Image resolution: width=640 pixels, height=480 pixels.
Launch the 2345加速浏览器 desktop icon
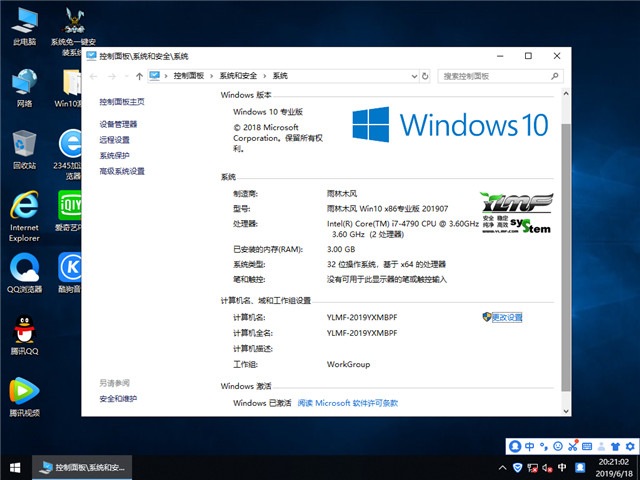[x=69, y=154]
